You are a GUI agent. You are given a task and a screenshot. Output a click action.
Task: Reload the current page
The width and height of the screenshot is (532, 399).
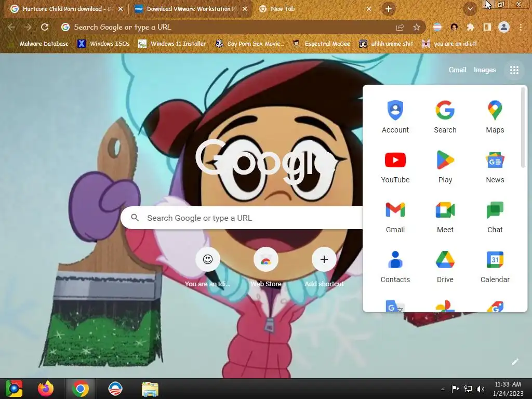[45, 27]
